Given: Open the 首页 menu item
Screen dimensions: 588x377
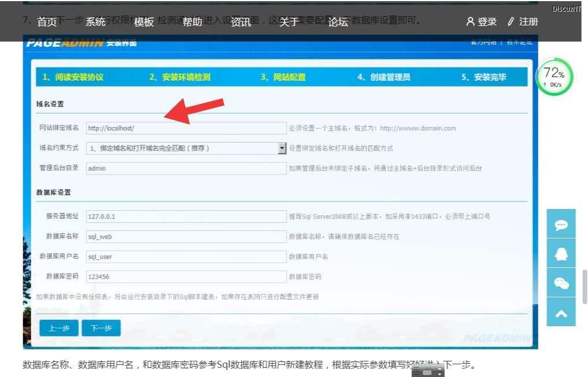Looking at the screenshot, I should pyautogui.click(x=47, y=22).
